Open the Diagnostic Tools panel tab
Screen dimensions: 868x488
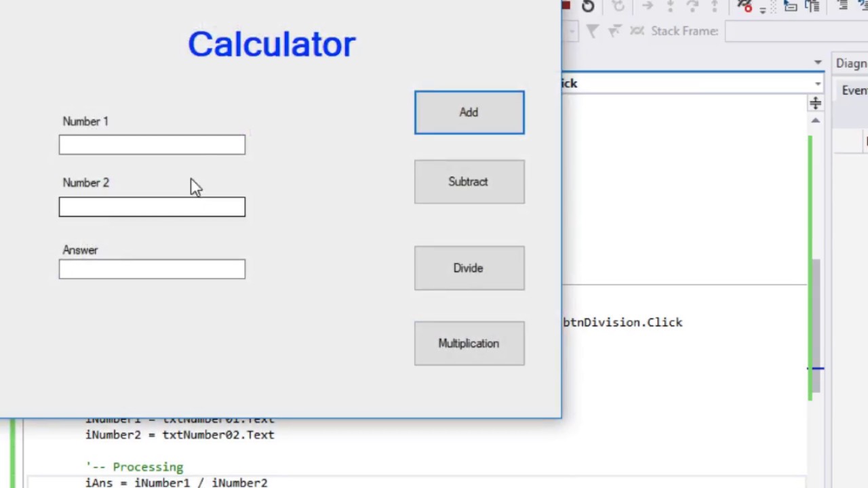pyautogui.click(x=851, y=63)
